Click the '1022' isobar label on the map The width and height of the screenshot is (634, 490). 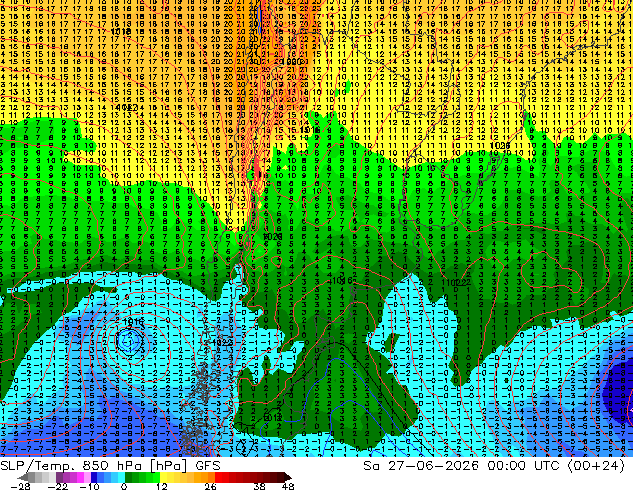tap(457, 283)
